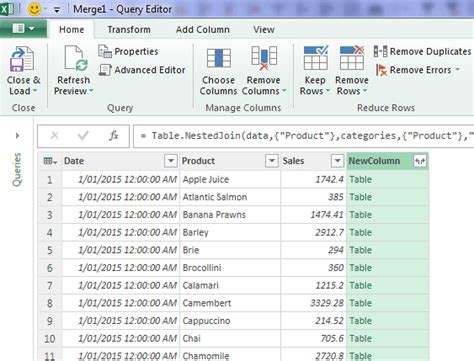Click Remove Errors
This screenshot has width=474, height=361.
414,70
